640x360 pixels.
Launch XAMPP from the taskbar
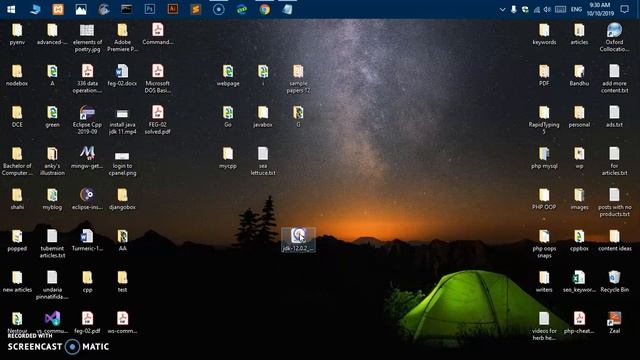click(x=58, y=9)
